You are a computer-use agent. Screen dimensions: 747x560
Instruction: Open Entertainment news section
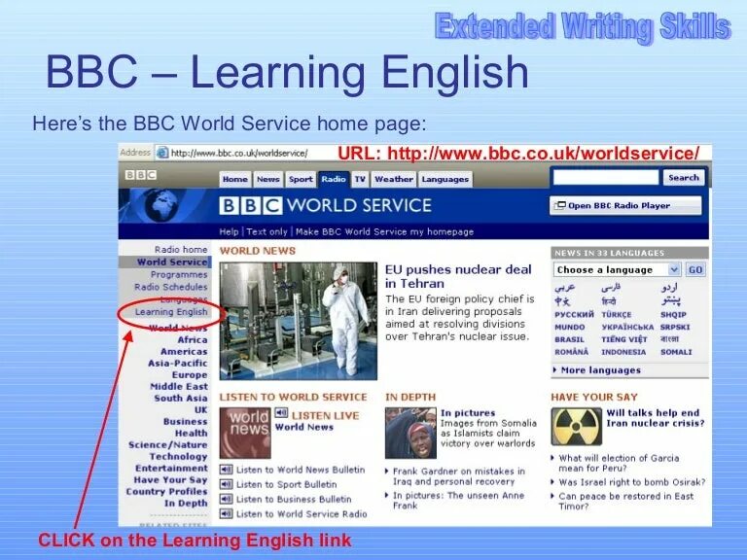tap(171, 468)
